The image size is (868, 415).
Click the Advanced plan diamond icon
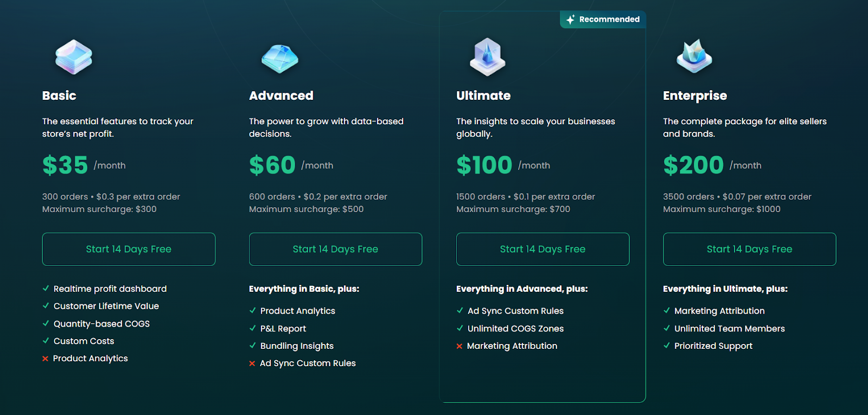click(279, 59)
